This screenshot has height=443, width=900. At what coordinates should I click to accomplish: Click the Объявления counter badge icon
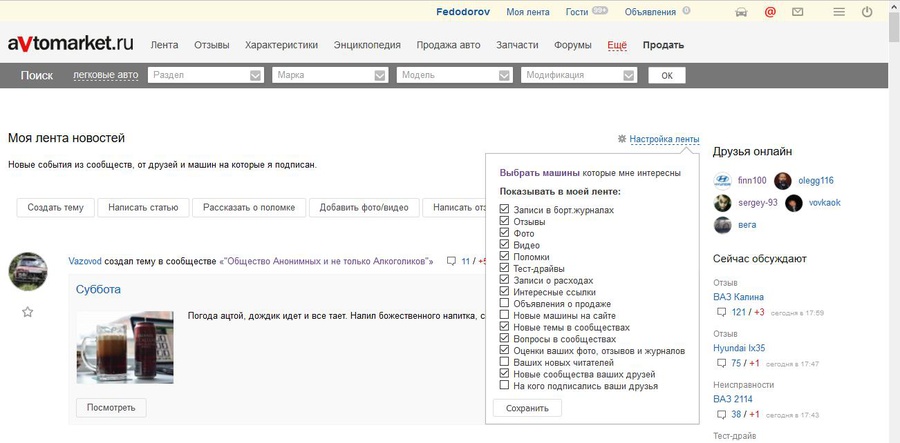pos(686,10)
